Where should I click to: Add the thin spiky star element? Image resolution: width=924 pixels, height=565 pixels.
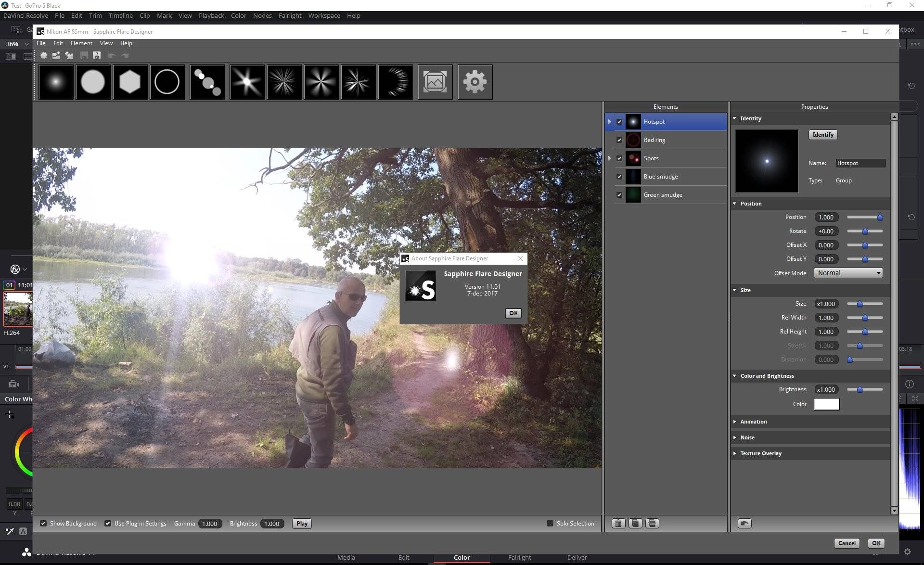[359, 82]
